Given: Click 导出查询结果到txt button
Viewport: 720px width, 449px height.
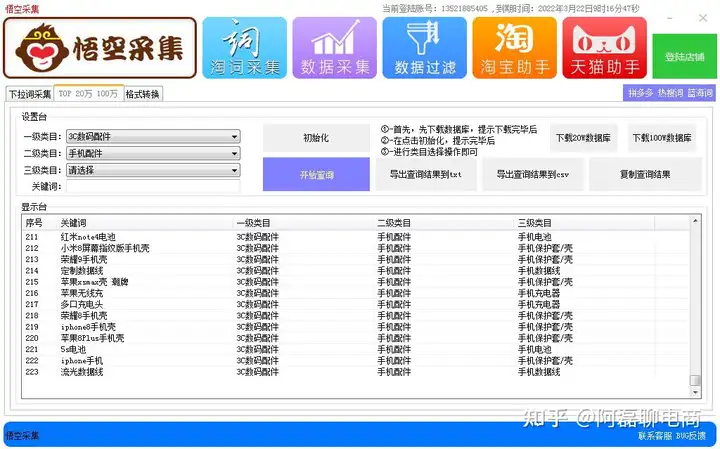Looking at the screenshot, I should (x=426, y=174).
